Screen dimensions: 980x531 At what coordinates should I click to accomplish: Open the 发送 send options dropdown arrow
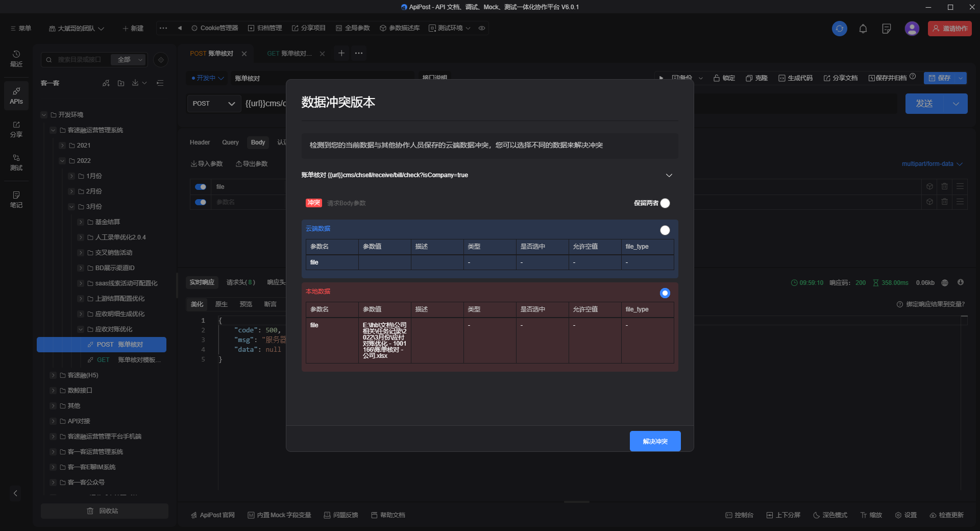pos(956,104)
